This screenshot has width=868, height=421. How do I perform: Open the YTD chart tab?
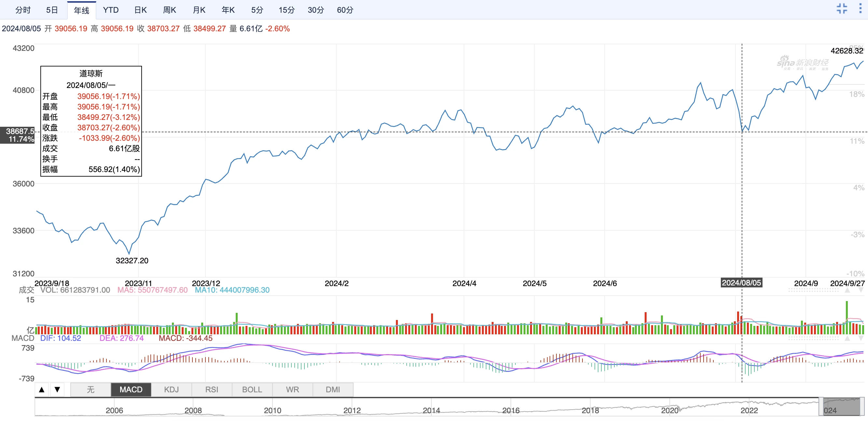[110, 10]
